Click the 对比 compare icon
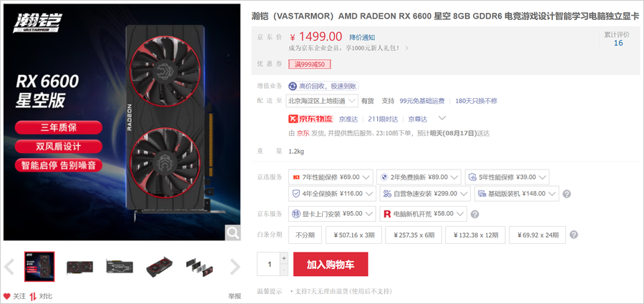 (x=33, y=296)
